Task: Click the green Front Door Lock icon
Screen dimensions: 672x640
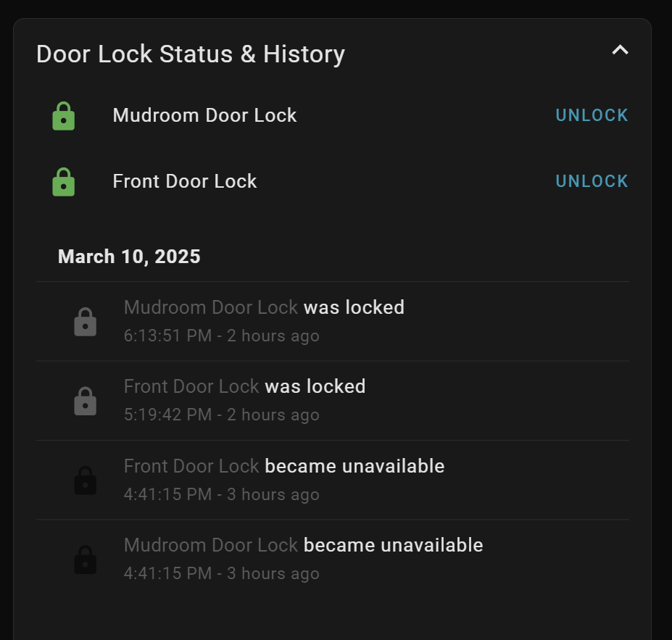Action: (63, 182)
